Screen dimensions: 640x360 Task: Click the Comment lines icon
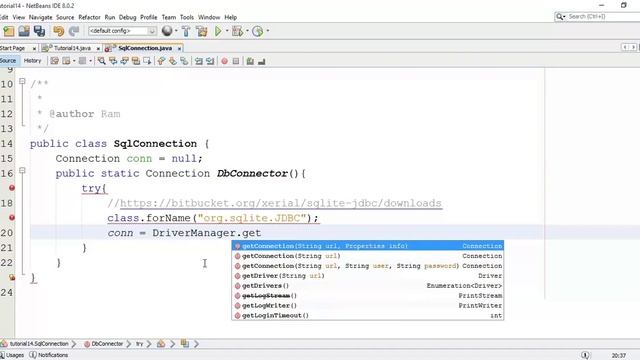pyautogui.click(x=250, y=61)
